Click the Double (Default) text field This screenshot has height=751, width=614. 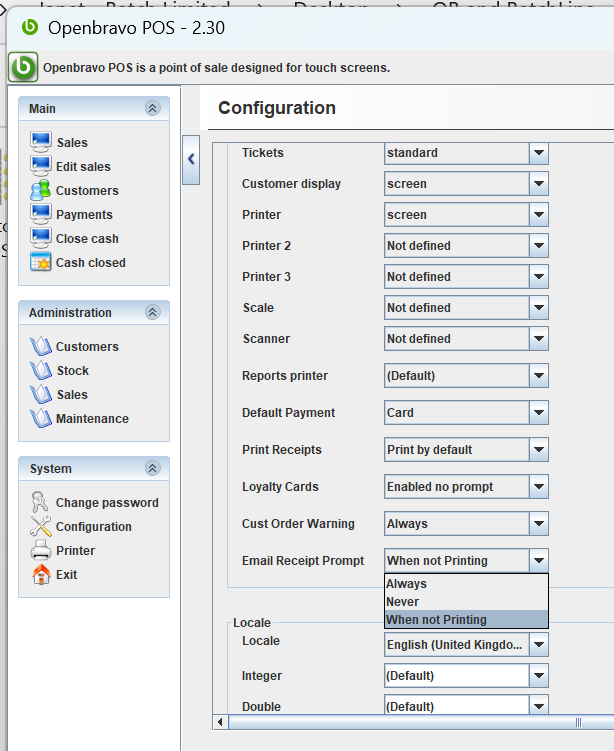click(x=457, y=706)
